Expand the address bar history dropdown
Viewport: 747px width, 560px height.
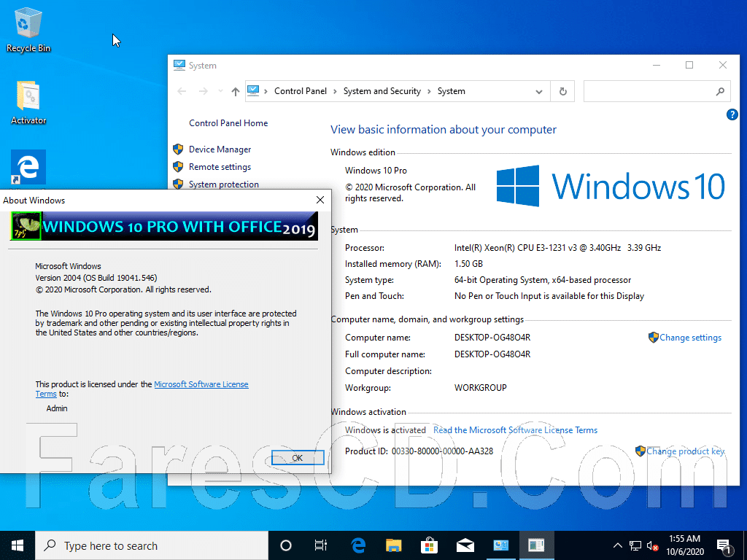(539, 91)
